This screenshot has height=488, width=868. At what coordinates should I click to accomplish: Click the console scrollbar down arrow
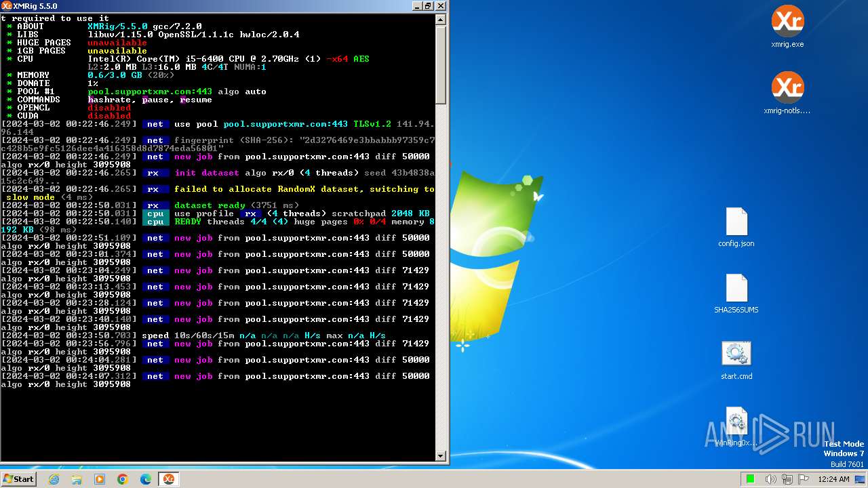(x=441, y=456)
